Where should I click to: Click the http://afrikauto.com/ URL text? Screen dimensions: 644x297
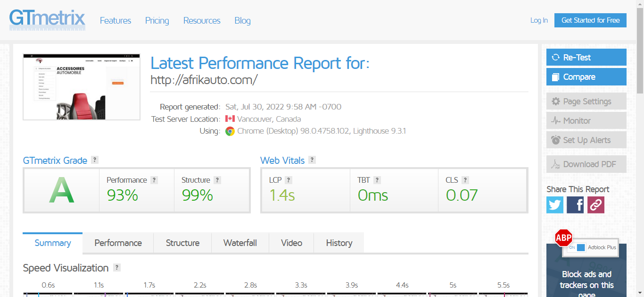pos(204,79)
